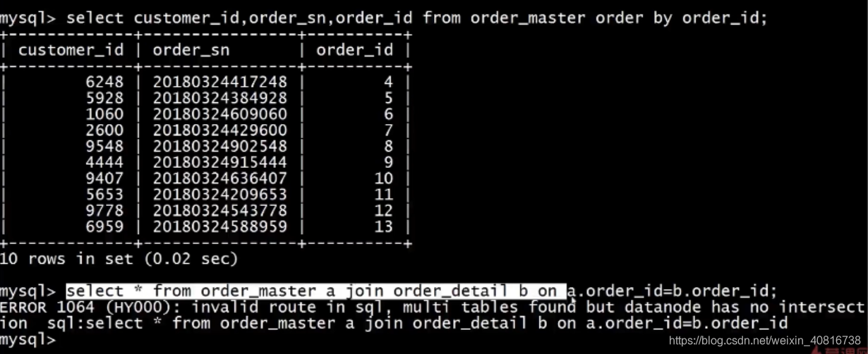
Task: Click order id value 13
Action: tap(384, 227)
